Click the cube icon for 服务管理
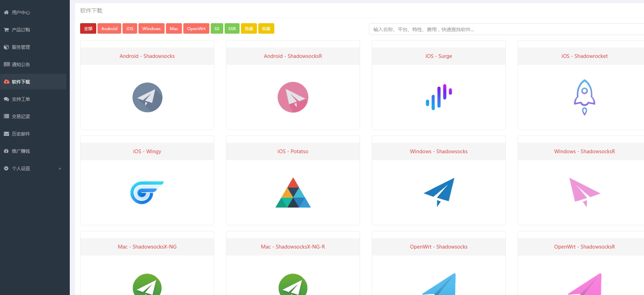Viewport: 644px width, 295px height. coord(6,47)
